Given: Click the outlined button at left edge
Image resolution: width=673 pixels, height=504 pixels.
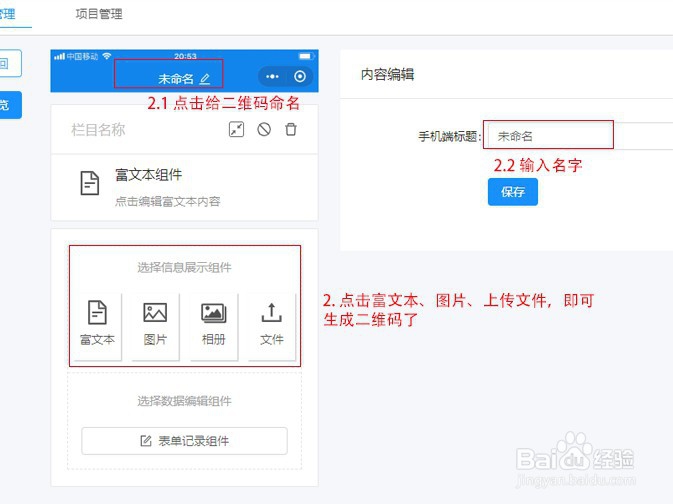Looking at the screenshot, I should coord(10,64).
